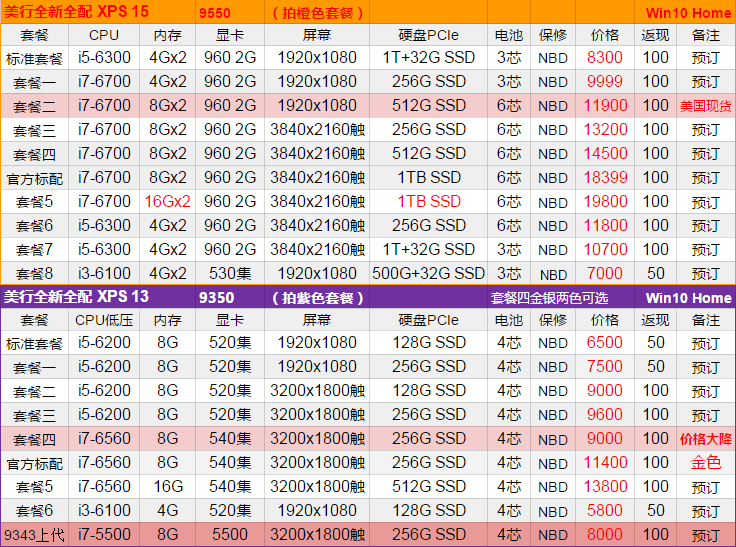Select the 13800 price cell
The width and height of the screenshot is (736, 547).
pos(605,487)
